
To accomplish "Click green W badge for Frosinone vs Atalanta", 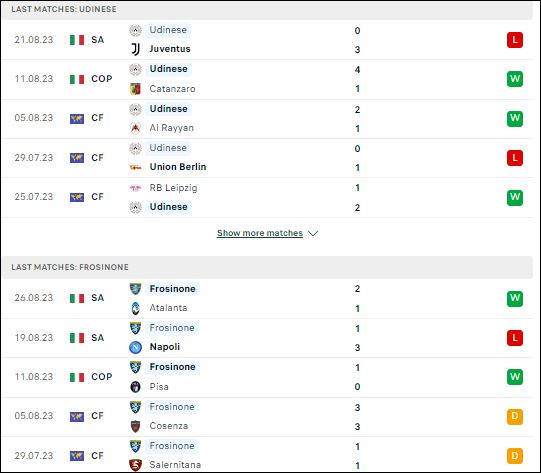I will point(515,298).
